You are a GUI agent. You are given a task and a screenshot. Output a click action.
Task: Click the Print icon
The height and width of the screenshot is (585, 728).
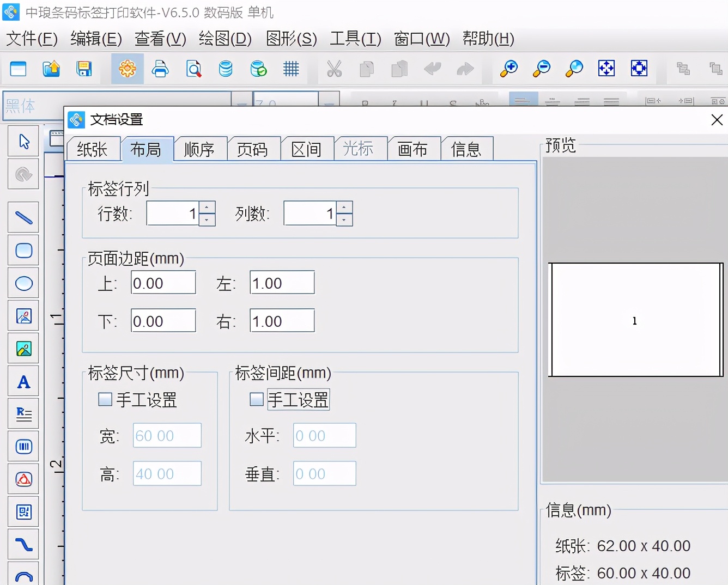[x=160, y=69]
